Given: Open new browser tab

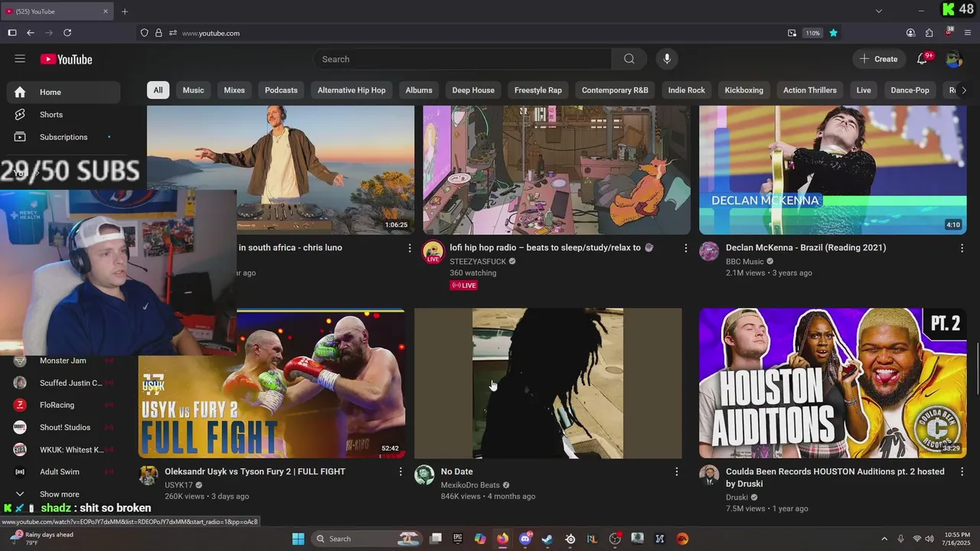Looking at the screenshot, I should click(125, 11).
